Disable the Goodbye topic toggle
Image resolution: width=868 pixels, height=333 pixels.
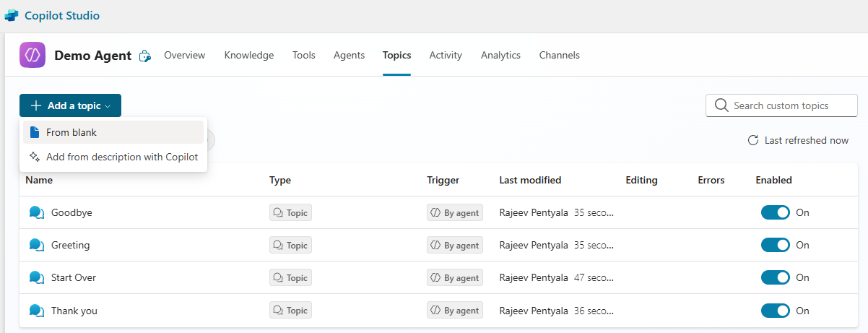pyautogui.click(x=775, y=212)
